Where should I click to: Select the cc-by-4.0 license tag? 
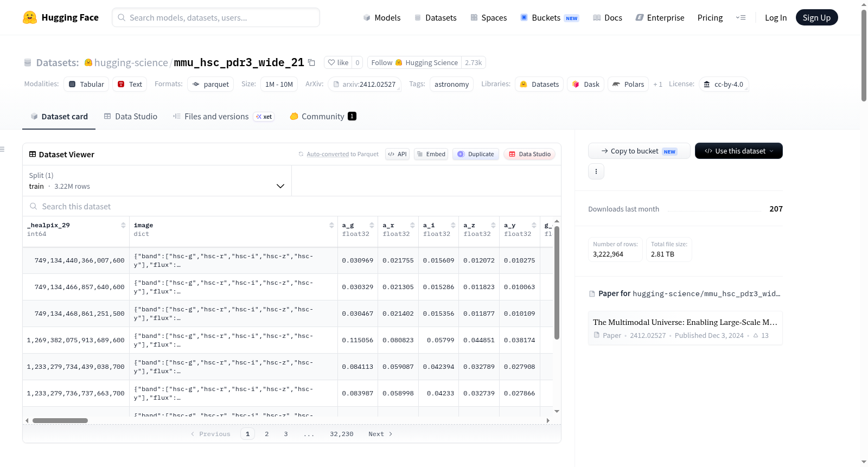724,84
